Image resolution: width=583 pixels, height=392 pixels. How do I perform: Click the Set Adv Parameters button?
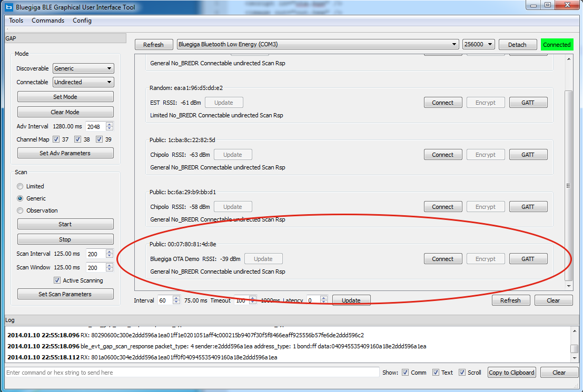[65, 153]
